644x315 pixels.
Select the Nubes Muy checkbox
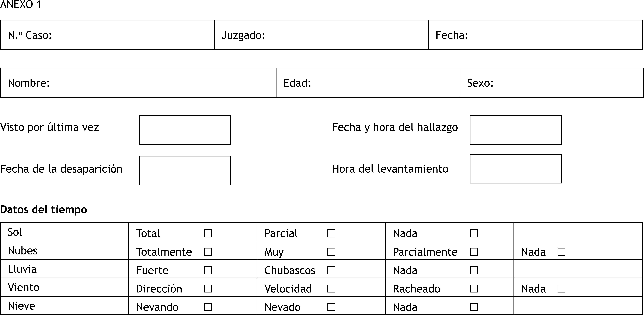pyautogui.click(x=331, y=252)
